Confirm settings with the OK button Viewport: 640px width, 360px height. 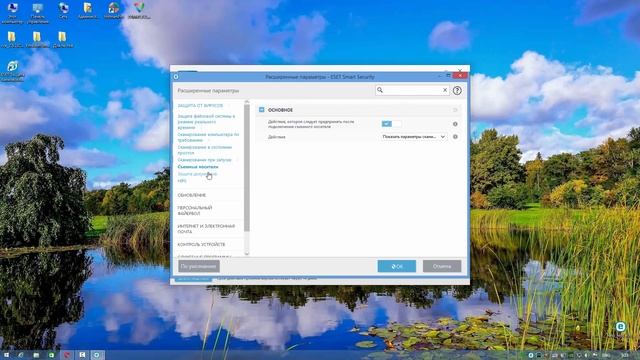[397, 266]
